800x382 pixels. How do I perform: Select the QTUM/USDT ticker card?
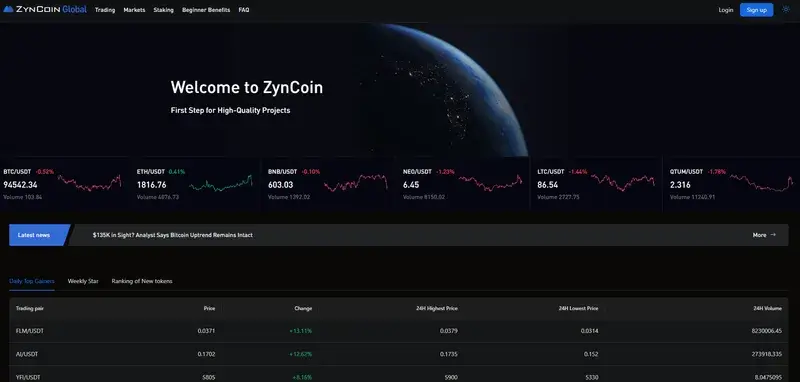tap(732, 184)
